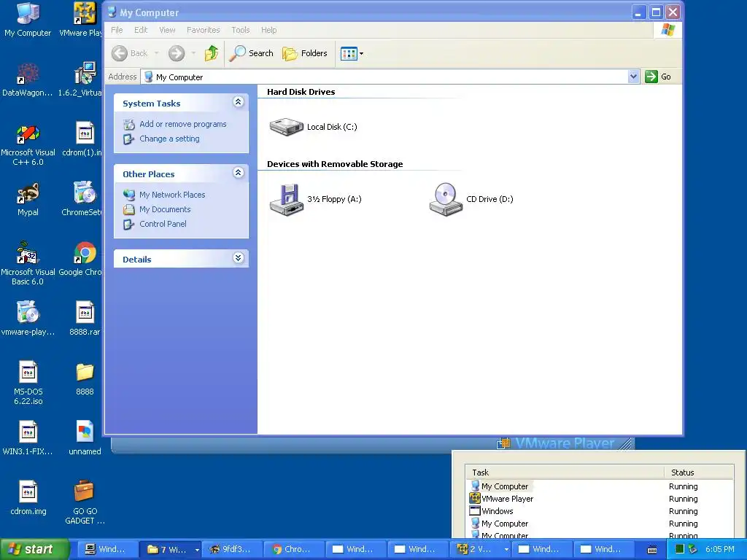Open the View menu

coord(167,30)
